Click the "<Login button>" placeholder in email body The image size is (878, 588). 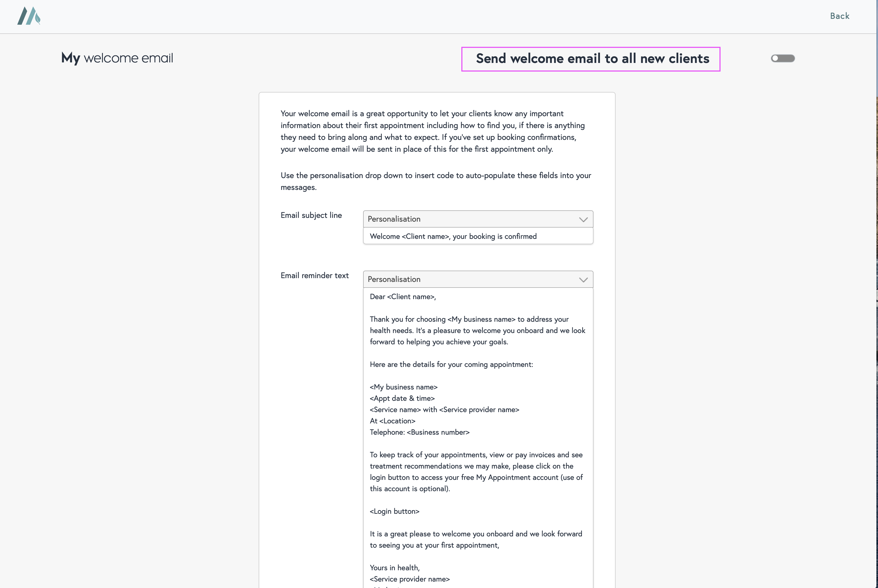pyautogui.click(x=394, y=511)
